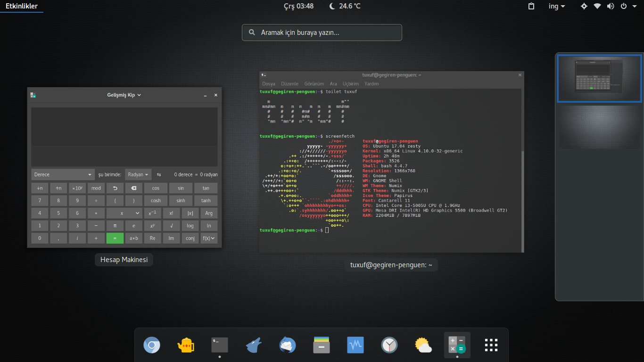Click the Arg button
The width and height of the screenshot is (644, 362).
pyautogui.click(x=209, y=213)
